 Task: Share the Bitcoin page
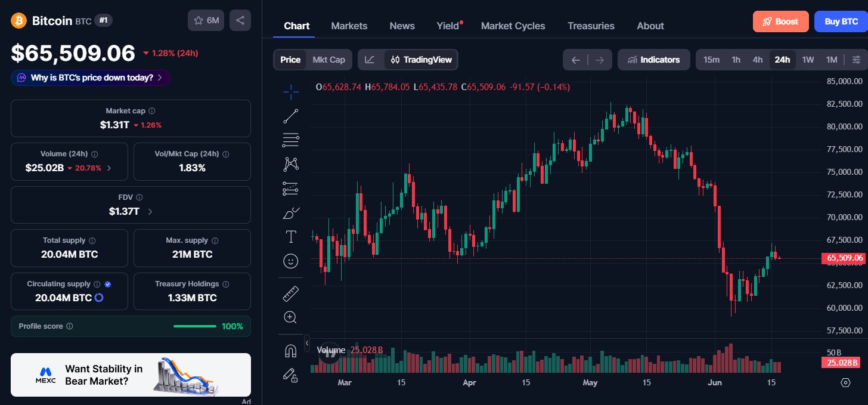(240, 20)
